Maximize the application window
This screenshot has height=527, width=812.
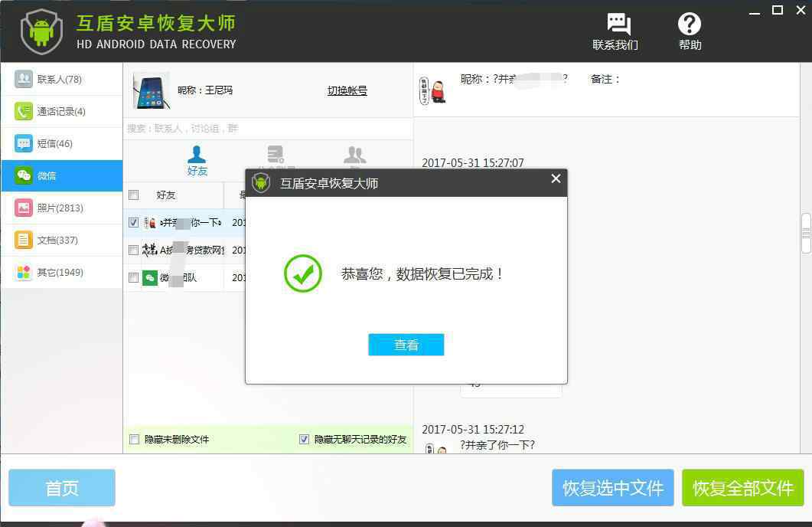(x=778, y=10)
